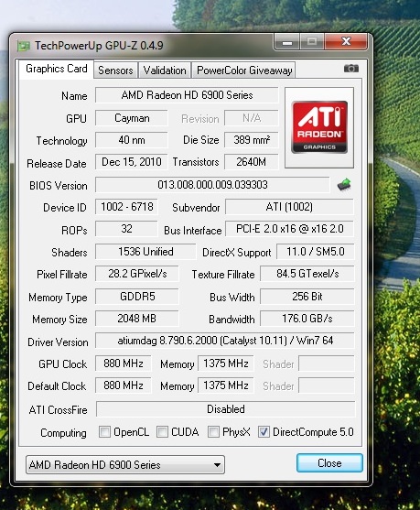Click the empty Shader field in Default Clock row
This screenshot has height=510, width=420.
click(x=327, y=385)
